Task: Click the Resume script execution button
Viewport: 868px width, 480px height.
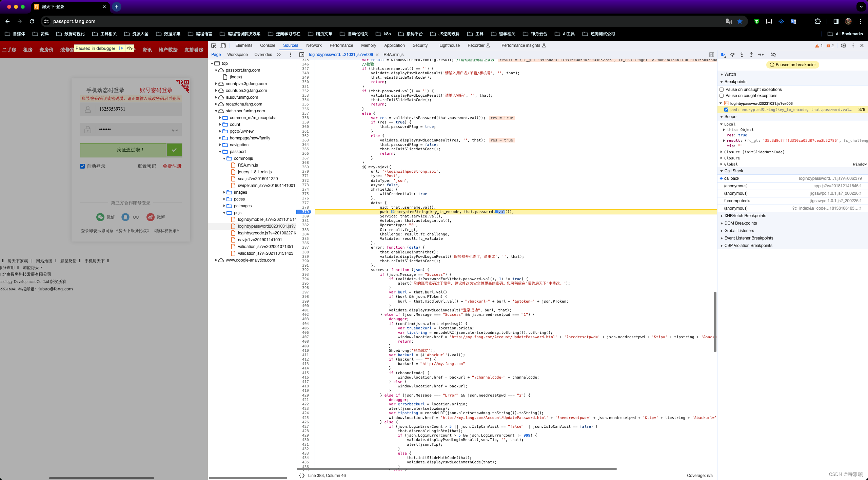Action: pyautogui.click(x=724, y=54)
